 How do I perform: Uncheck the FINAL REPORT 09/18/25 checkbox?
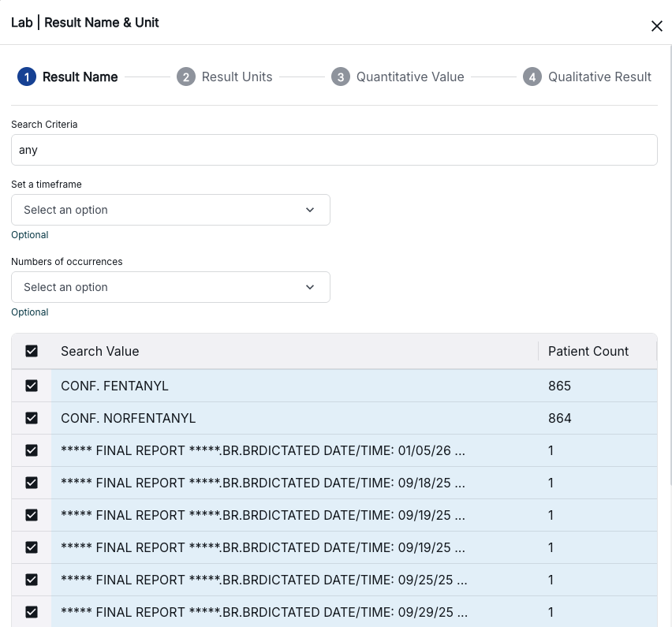coord(32,483)
